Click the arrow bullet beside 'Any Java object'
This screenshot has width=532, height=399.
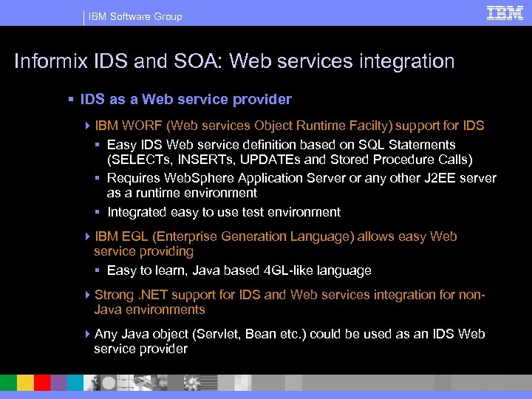click(87, 334)
